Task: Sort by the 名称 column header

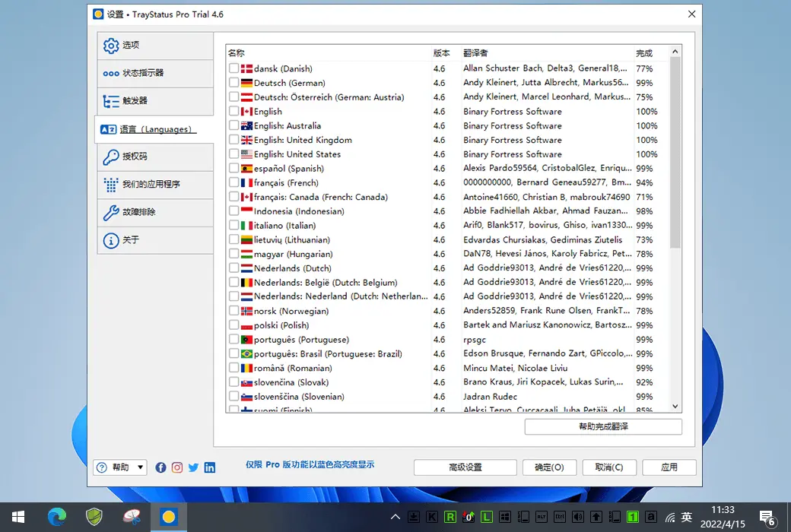Action: pyautogui.click(x=329, y=53)
